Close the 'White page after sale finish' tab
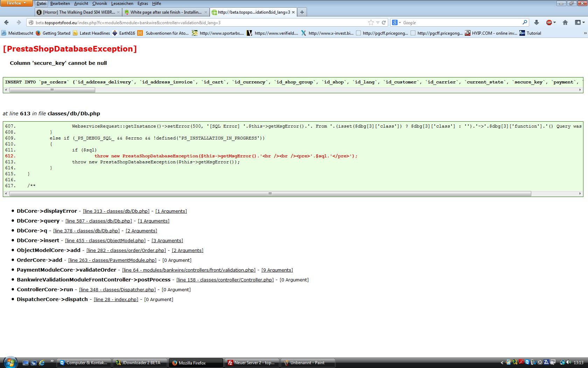The image size is (588, 368). (x=205, y=12)
